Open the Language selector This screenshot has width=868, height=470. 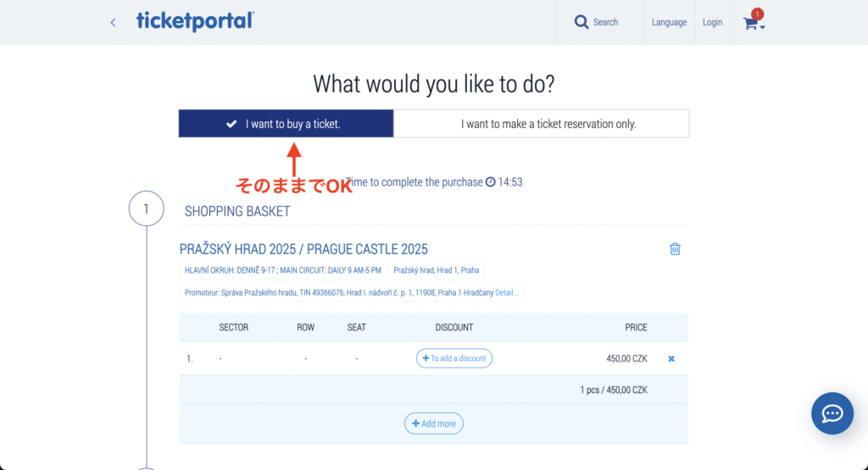click(x=669, y=22)
